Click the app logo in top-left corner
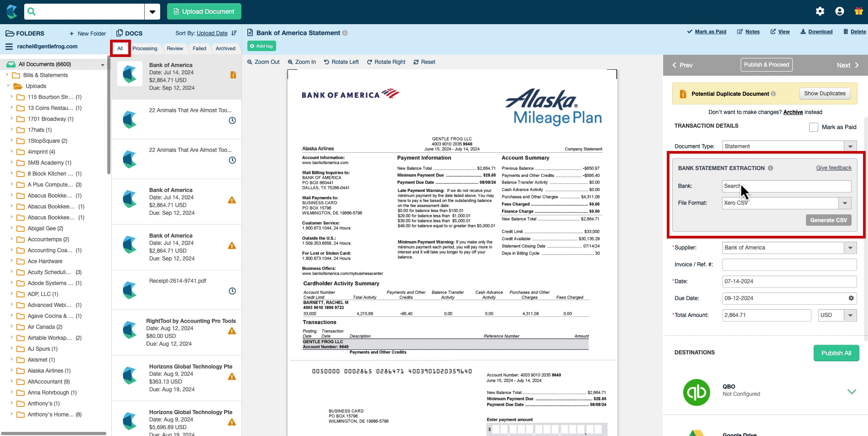 [12, 11]
